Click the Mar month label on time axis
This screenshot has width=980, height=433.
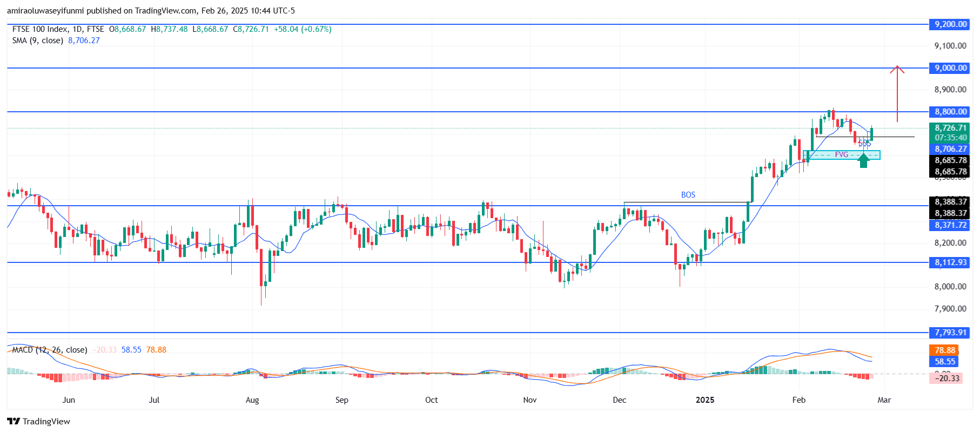pos(884,400)
